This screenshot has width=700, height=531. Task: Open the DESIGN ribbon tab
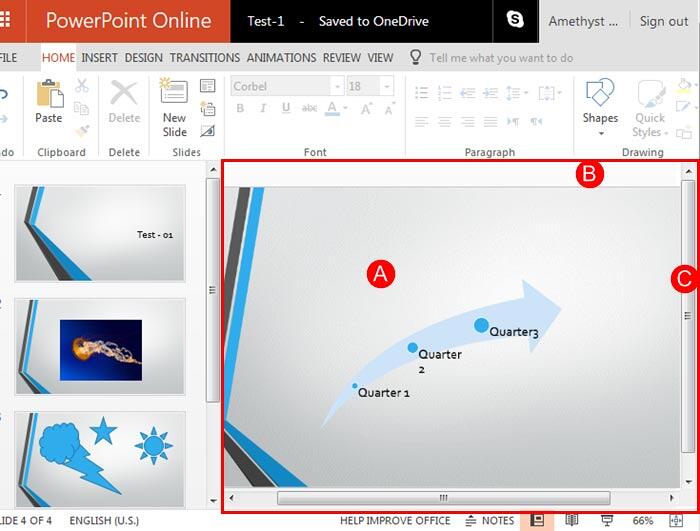(144, 58)
